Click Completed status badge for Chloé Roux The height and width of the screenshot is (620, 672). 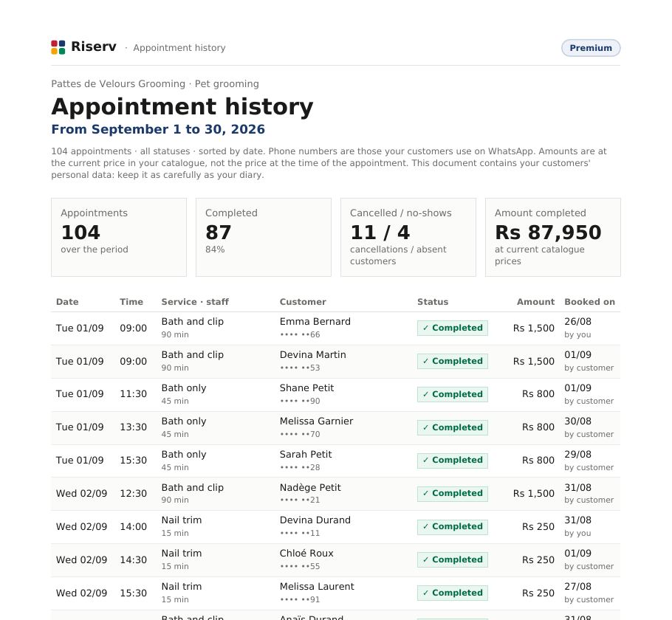pyautogui.click(x=453, y=559)
